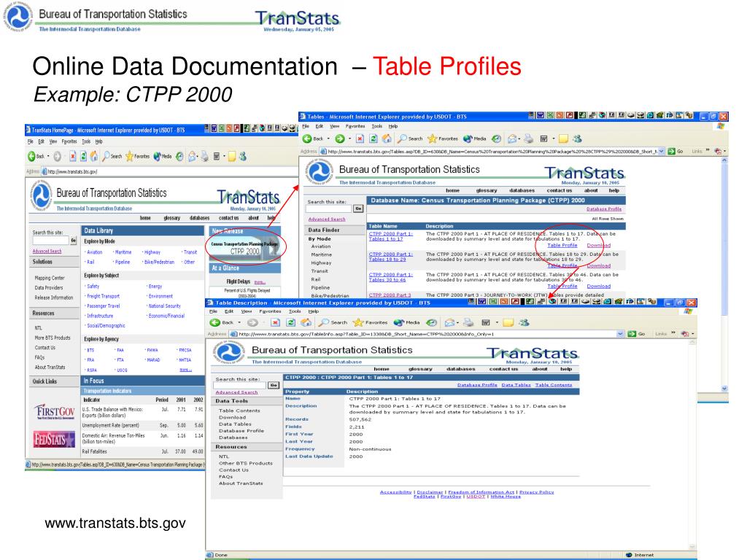
Task: Open Edit dropdown arrow in Tables window toolbar
Action: [x=553, y=139]
